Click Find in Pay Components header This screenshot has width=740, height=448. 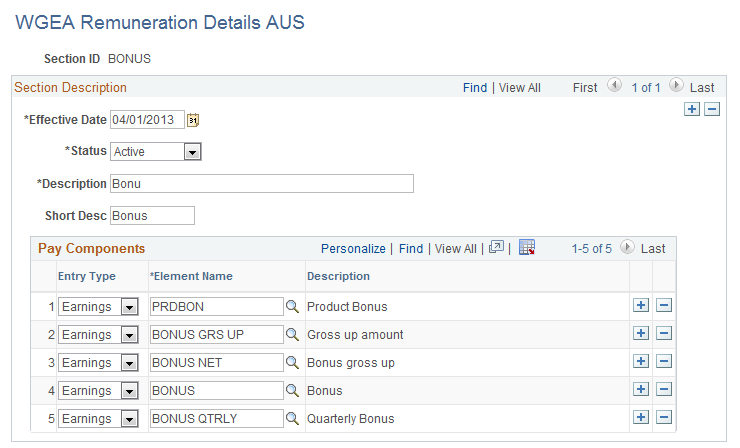pyautogui.click(x=411, y=249)
